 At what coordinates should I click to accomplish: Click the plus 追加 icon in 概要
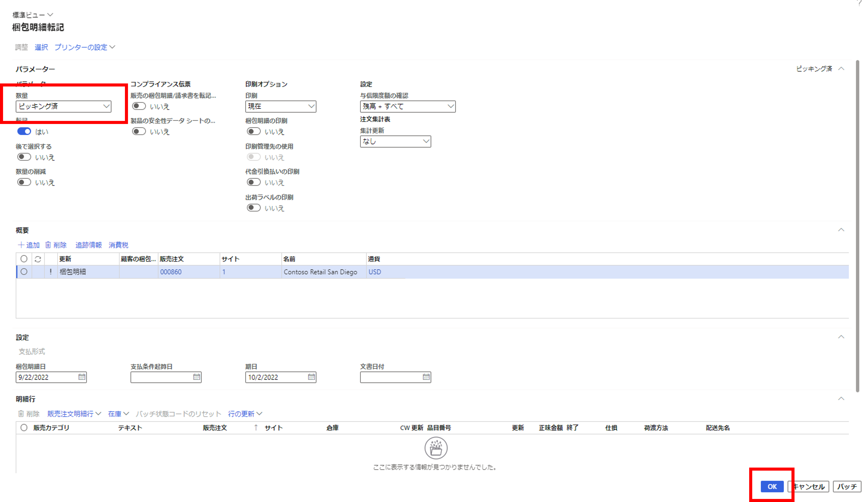21,245
